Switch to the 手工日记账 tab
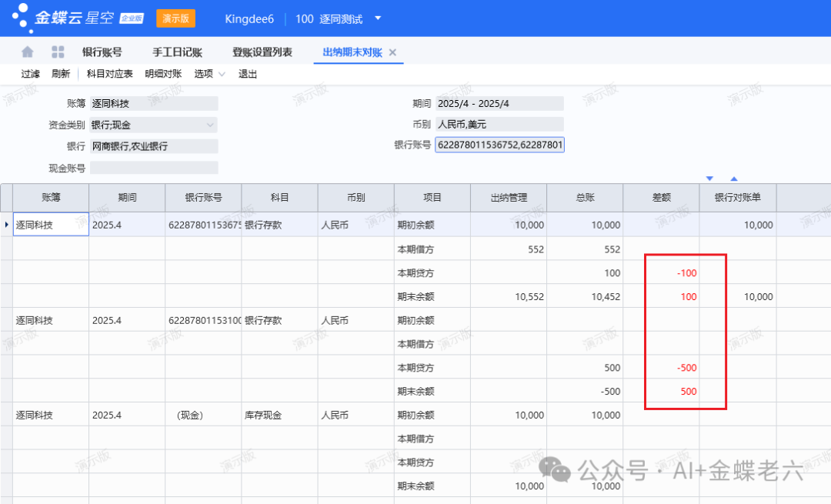Screen dimensions: 831x504 coord(177,52)
